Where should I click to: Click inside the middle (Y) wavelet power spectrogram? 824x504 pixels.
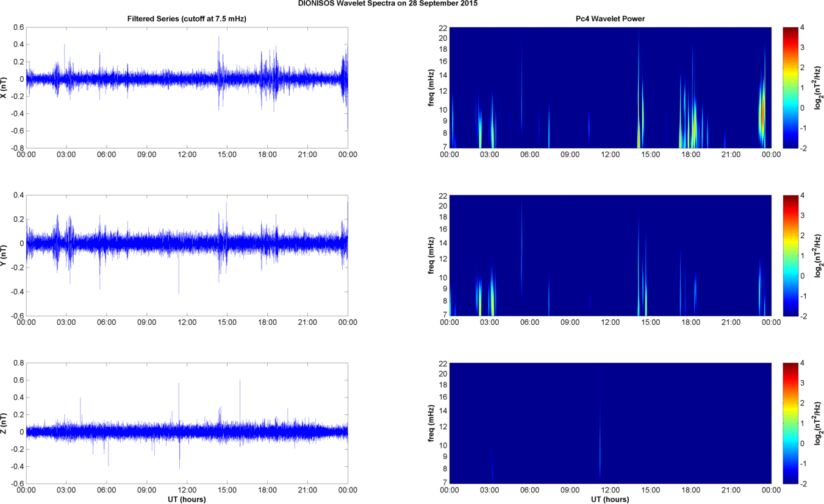[x=611, y=255]
